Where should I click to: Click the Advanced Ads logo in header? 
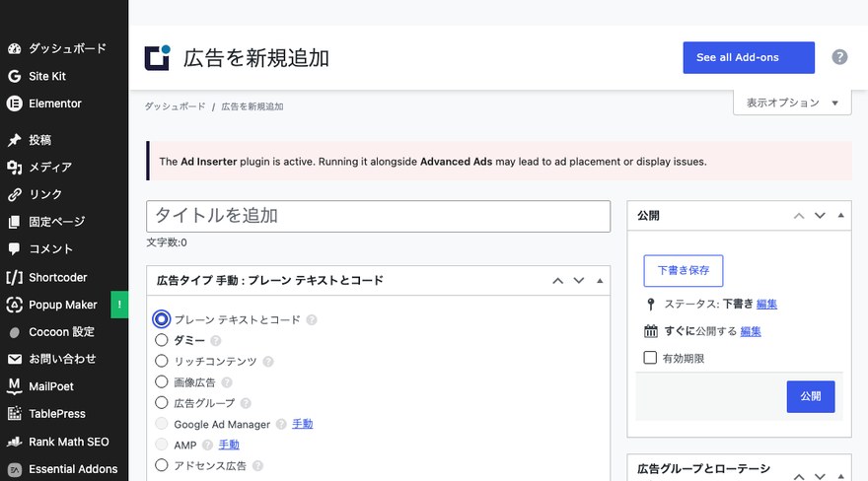tap(158, 57)
